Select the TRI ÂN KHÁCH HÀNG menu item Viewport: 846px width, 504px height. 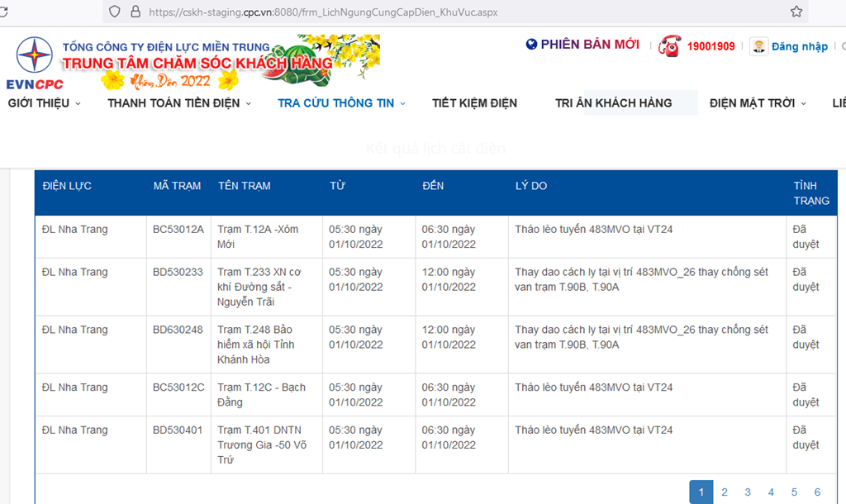(613, 103)
